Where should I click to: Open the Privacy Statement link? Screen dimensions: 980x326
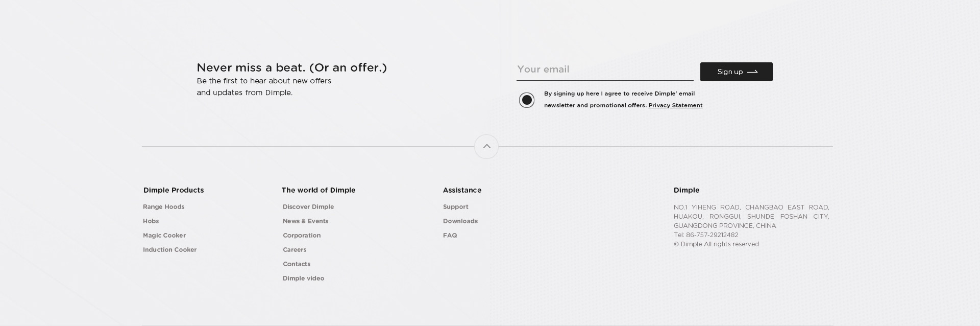point(675,105)
